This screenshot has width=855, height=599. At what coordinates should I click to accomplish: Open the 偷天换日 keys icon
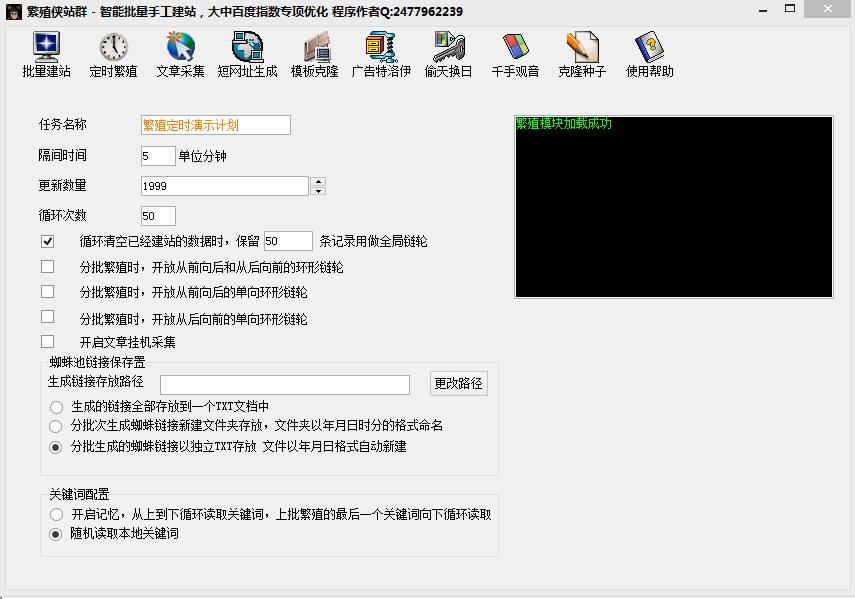448,55
